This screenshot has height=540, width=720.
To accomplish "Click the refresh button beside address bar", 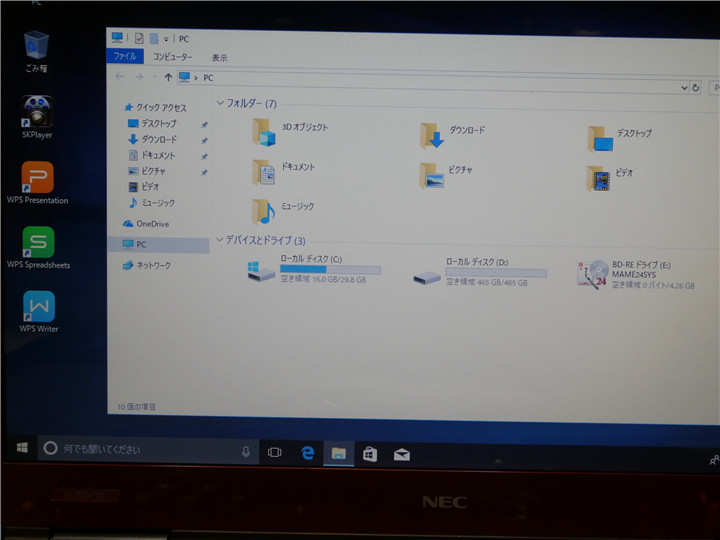I will point(695,88).
